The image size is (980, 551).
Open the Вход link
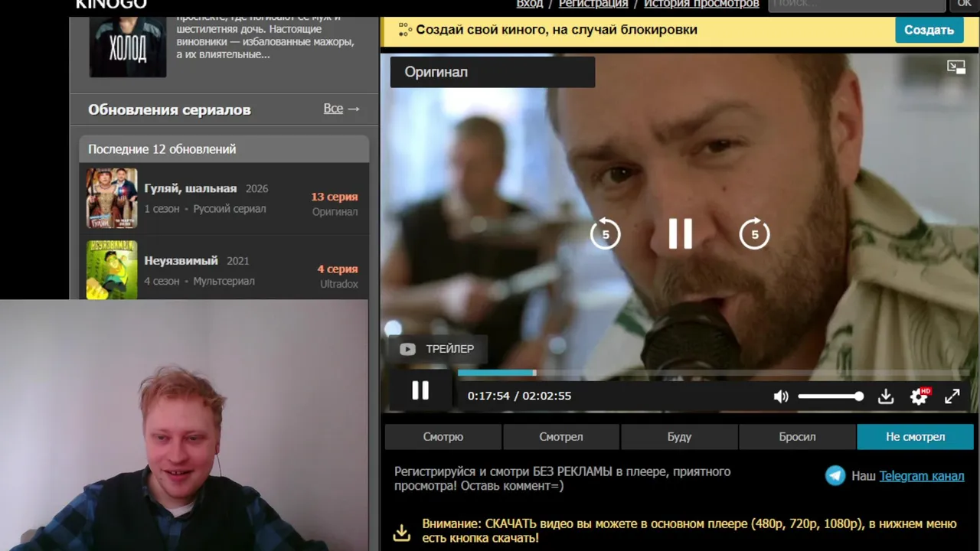pyautogui.click(x=530, y=4)
